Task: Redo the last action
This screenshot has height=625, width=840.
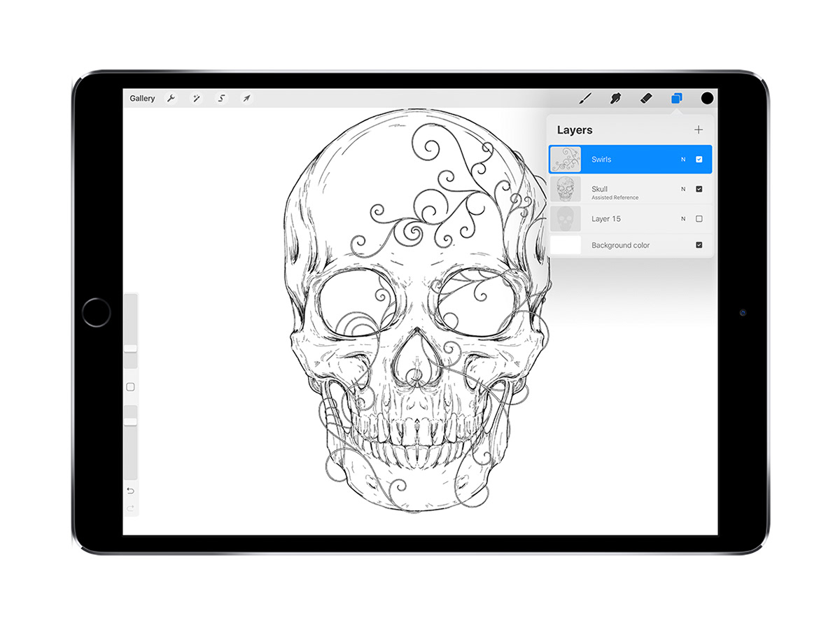Action: (x=130, y=508)
